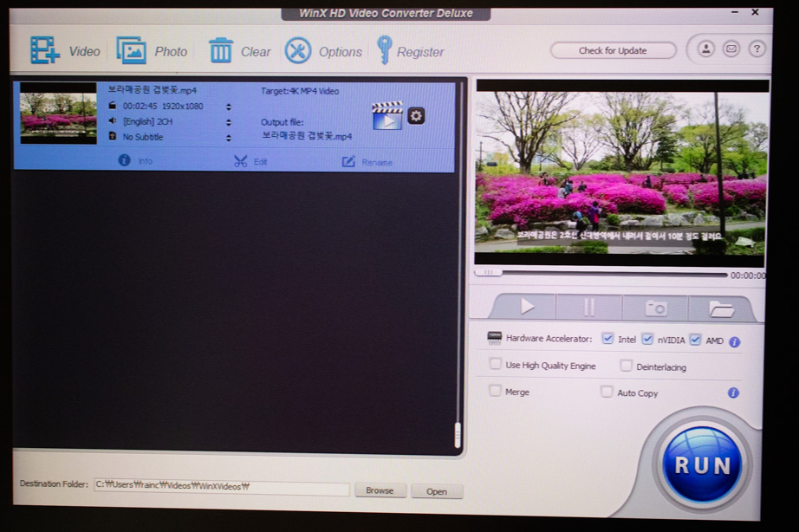Click the email envelope icon

coord(731,49)
